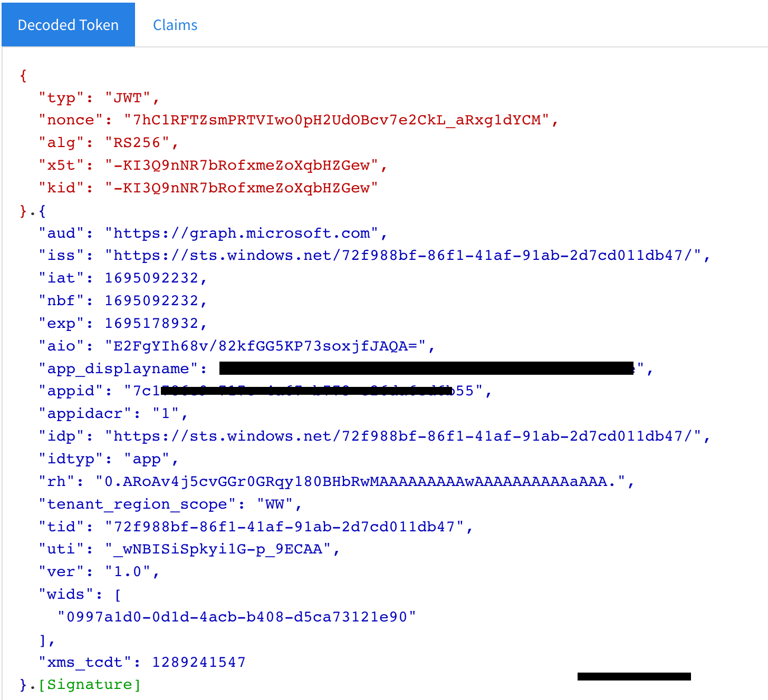
Task: Click the tid value 72f988bf-86f1-41af-91ab-2d7cd011db47
Action: [285, 527]
